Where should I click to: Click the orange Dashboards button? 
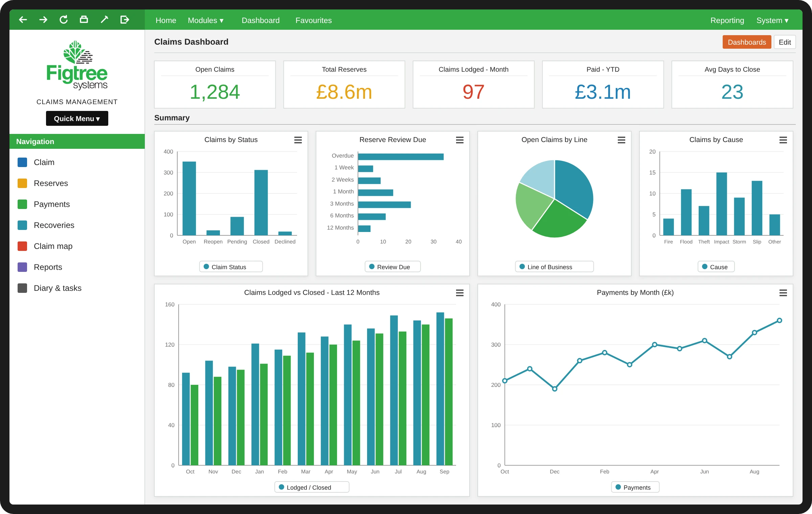747,42
